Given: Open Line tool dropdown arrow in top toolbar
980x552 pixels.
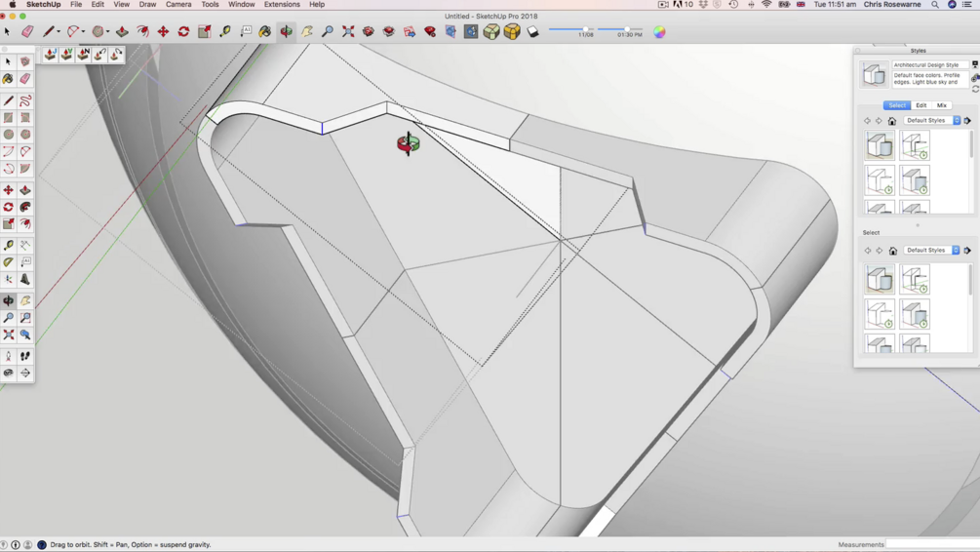Looking at the screenshot, I should click(59, 32).
